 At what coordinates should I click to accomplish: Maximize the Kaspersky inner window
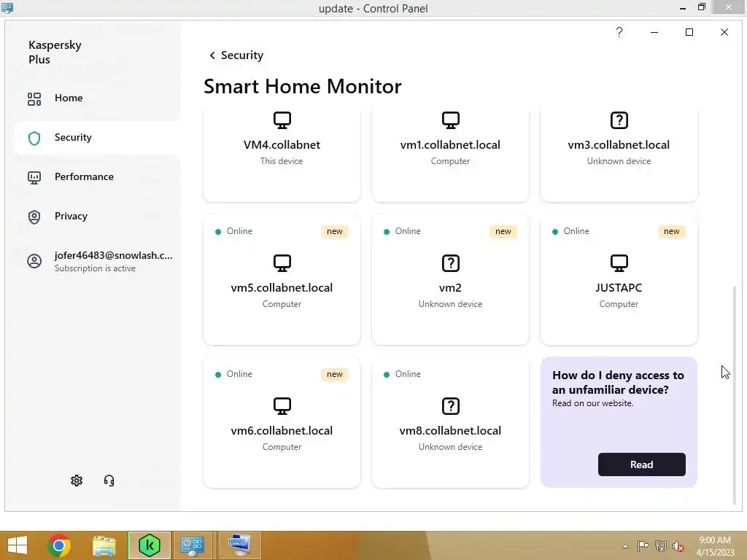689,32
